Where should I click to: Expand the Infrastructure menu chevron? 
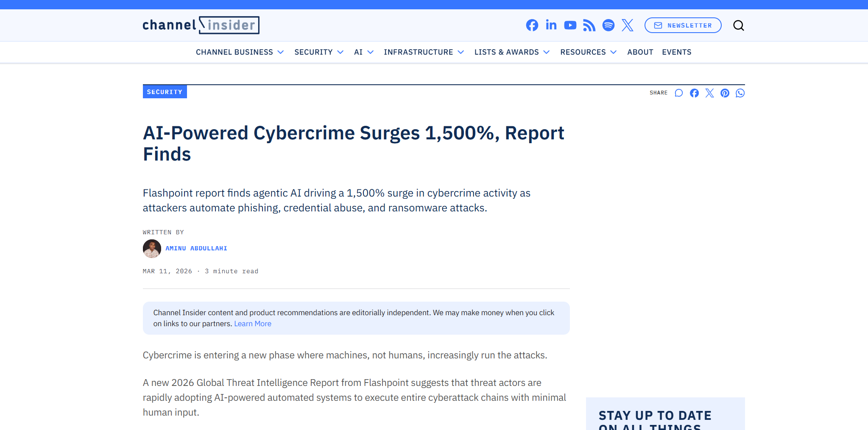pos(461,52)
